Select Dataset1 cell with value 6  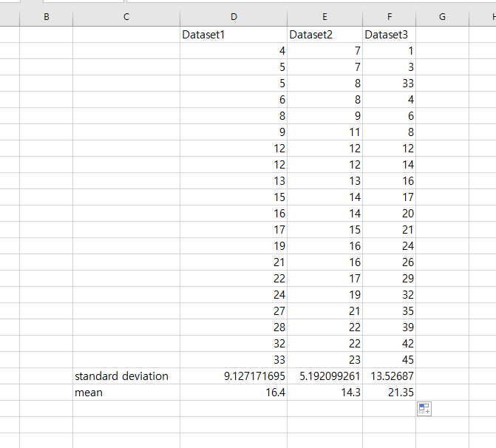click(x=234, y=99)
